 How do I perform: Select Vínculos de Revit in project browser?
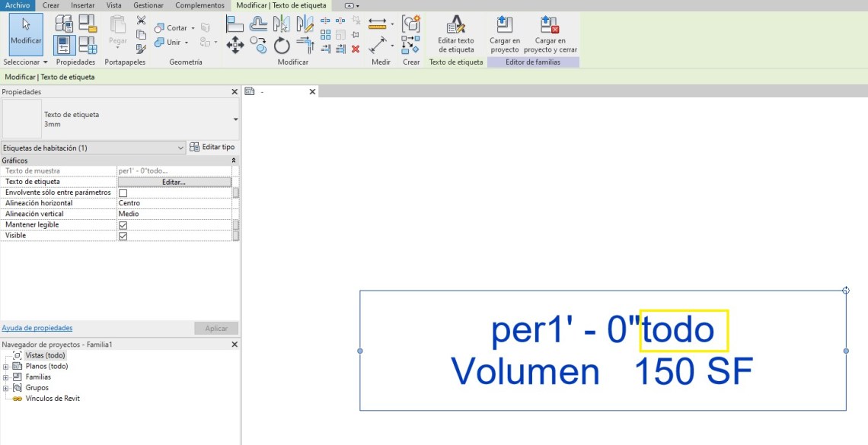(52, 399)
